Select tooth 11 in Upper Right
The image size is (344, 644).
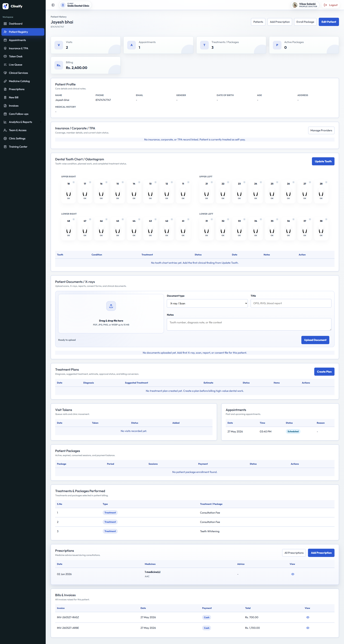click(183, 191)
